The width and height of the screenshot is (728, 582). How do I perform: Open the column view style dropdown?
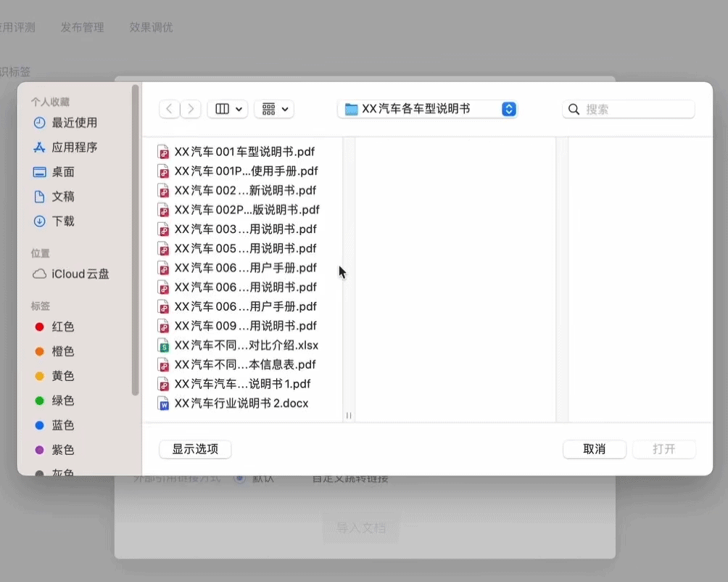point(228,109)
